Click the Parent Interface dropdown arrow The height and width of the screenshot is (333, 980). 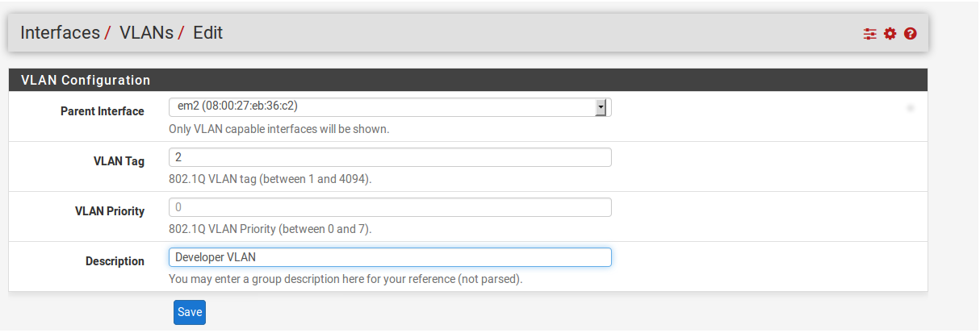pyautogui.click(x=601, y=107)
